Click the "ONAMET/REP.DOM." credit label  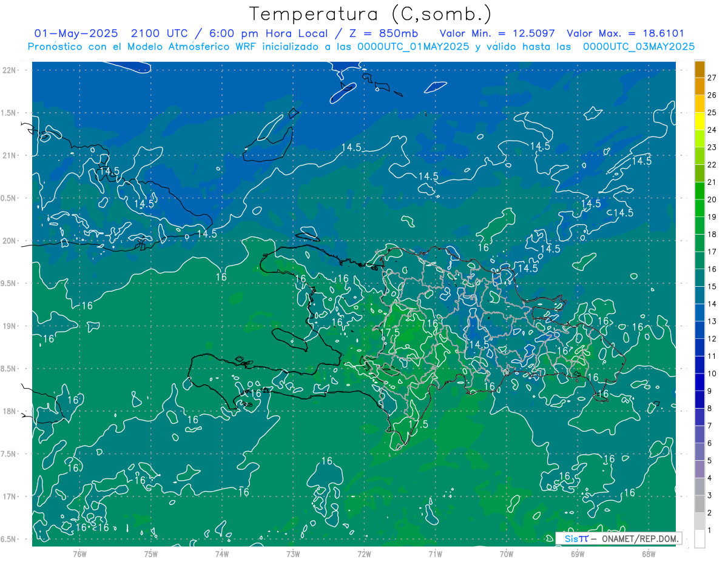click(639, 538)
